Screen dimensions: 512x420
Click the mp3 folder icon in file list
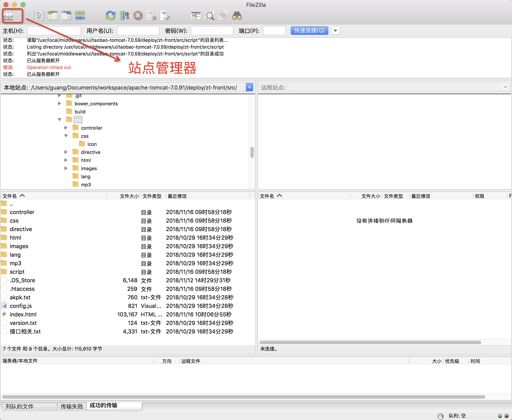click(4, 263)
